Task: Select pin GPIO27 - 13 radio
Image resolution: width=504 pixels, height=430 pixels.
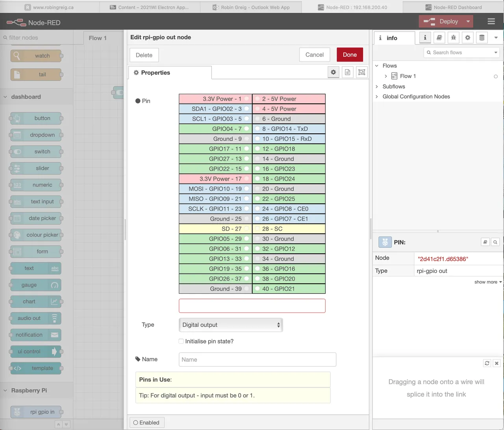Action: pos(246,159)
